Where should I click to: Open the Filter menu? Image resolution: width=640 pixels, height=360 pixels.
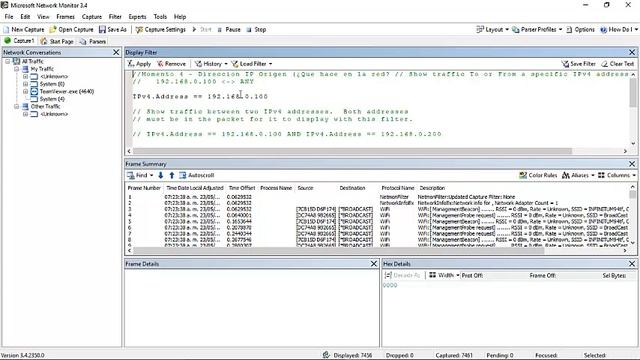pos(115,17)
